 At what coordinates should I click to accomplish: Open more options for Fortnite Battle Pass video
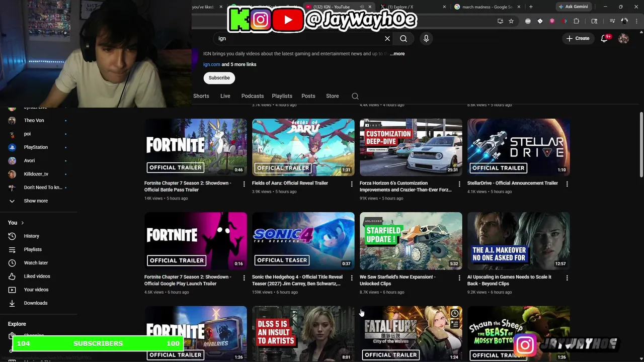point(244,184)
